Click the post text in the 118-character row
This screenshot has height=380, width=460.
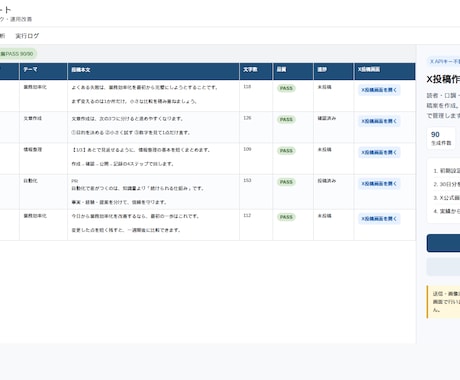145,94
